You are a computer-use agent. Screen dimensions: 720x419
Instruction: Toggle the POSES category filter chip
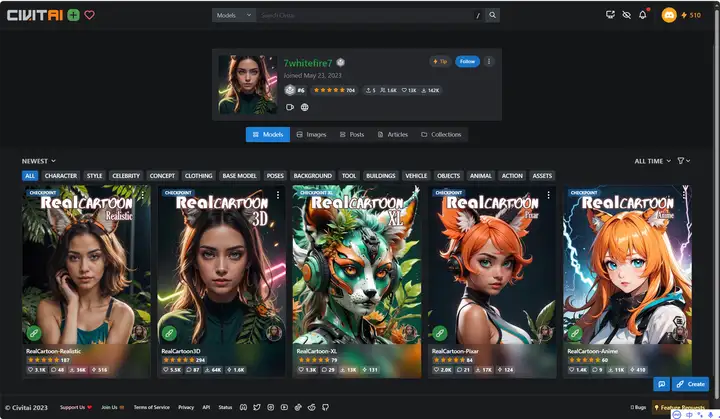pyautogui.click(x=275, y=176)
